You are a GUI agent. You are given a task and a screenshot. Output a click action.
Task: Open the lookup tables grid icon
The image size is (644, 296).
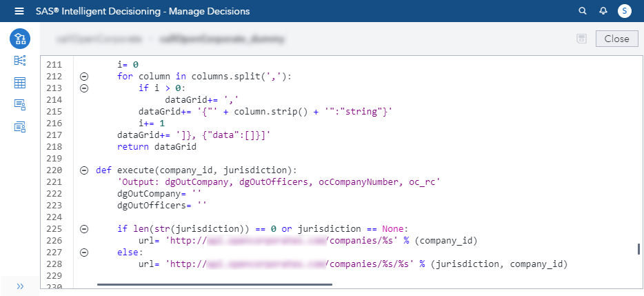pyautogui.click(x=20, y=83)
